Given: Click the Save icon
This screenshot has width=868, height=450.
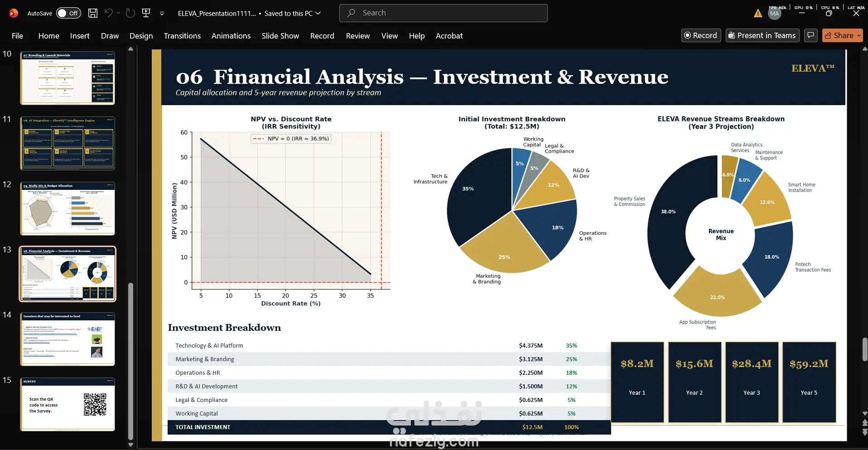Looking at the screenshot, I should pyautogui.click(x=93, y=13).
